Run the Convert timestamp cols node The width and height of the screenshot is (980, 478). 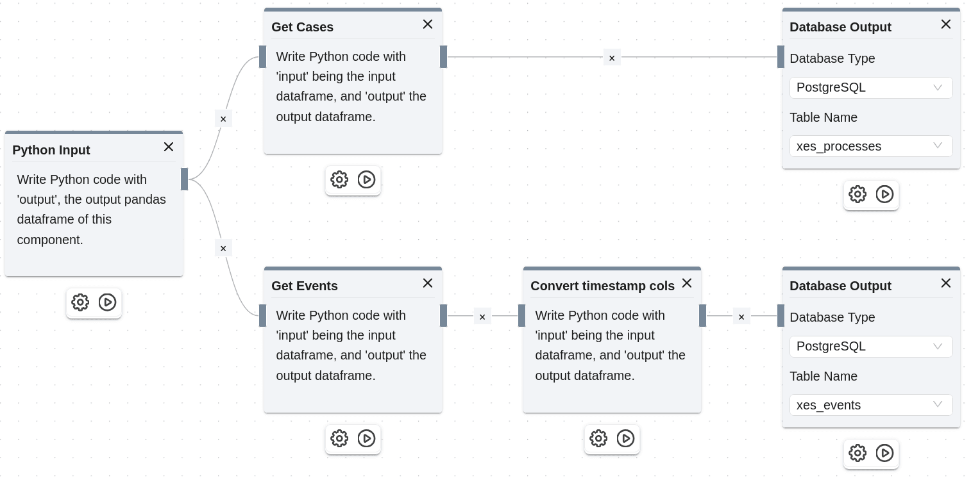pyautogui.click(x=625, y=438)
